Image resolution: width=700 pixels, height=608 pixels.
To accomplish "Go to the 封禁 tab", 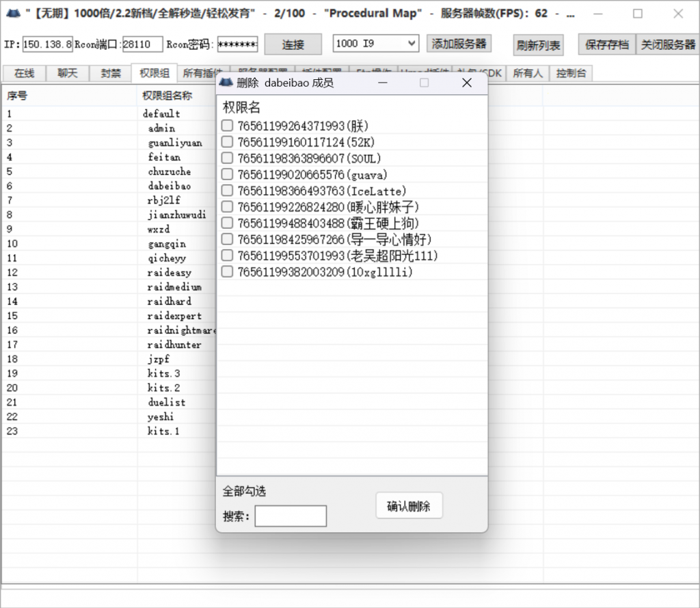I will [111, 73].
